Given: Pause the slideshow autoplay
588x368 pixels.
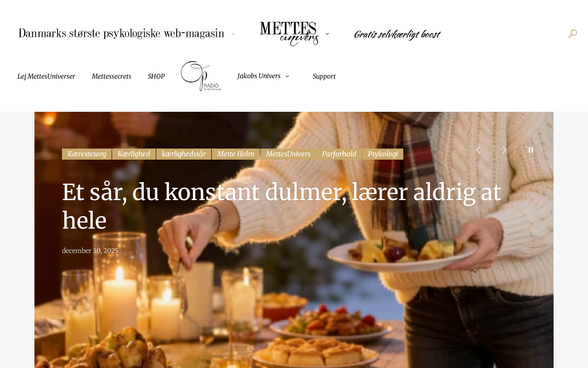Looking at the screenshot, I should tap(531, 150).
